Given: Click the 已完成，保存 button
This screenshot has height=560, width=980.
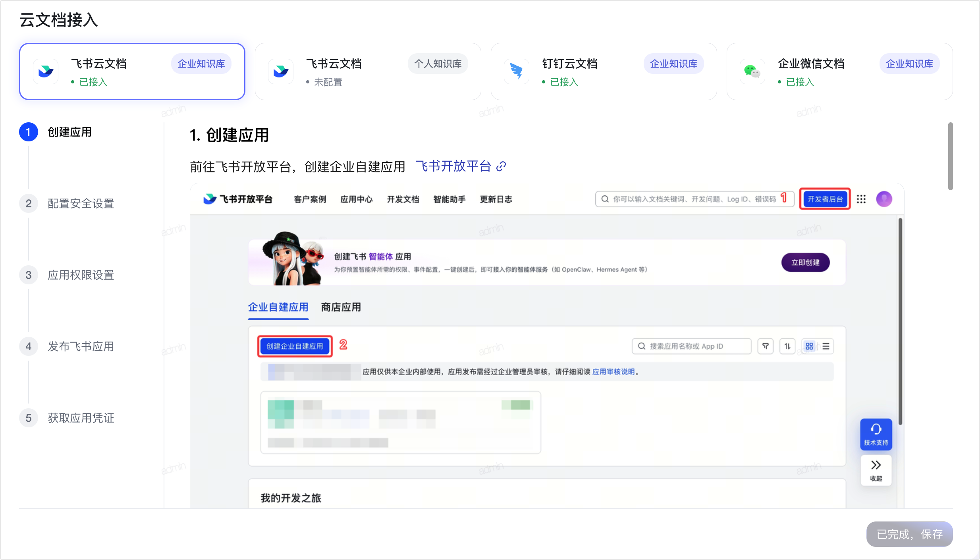Looking at the screenshot, I should click(909, 534).
